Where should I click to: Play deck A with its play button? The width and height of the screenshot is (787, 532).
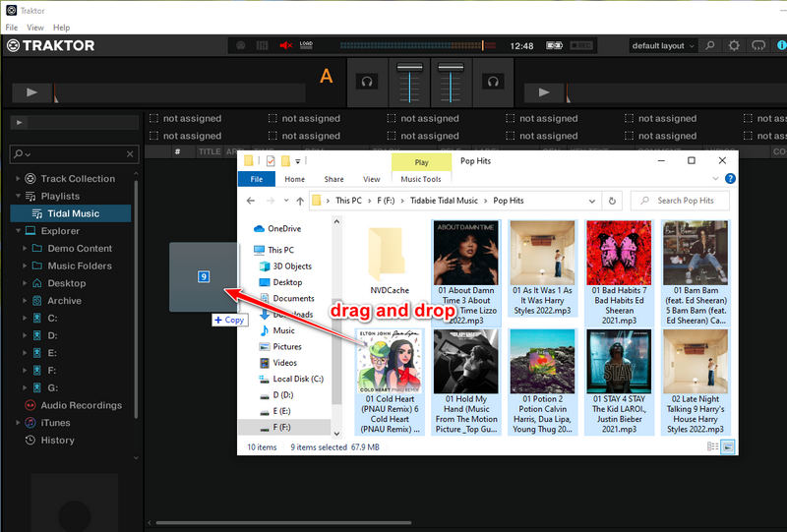(31, 92)
